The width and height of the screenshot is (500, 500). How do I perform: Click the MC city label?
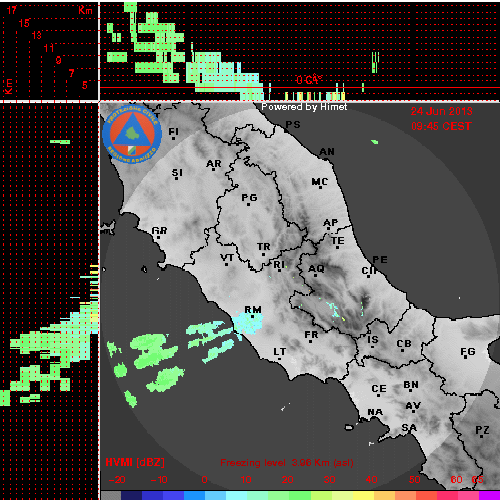[x=320, y=182]
